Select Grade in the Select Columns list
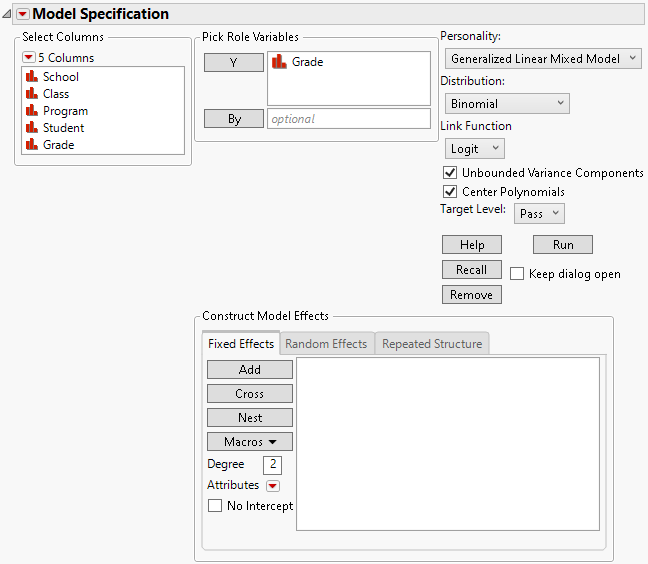This screenshot has height=564, width=648. 58,145
